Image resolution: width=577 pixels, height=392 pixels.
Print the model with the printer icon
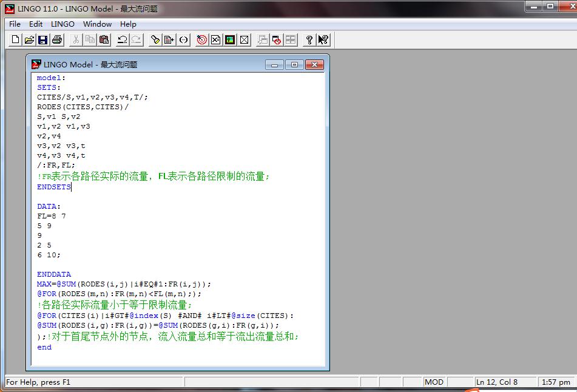pos(57,40)
